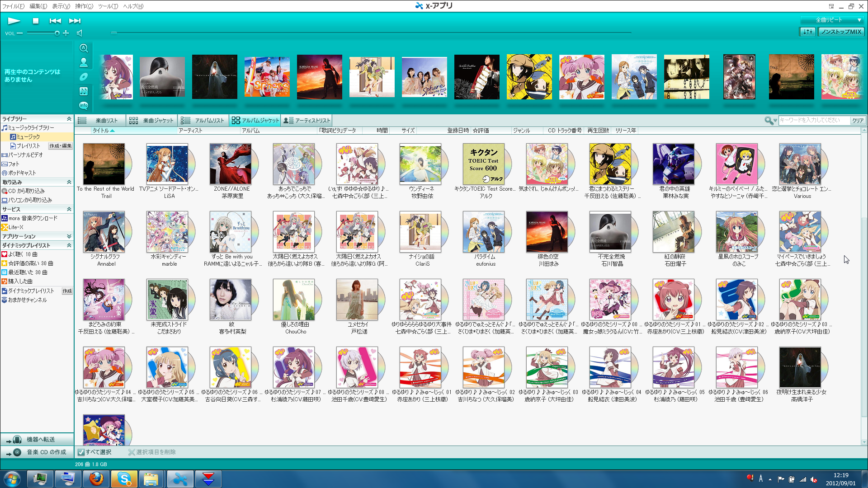
Task: Mute audio with the speaker icon
Action: (80, 33)
